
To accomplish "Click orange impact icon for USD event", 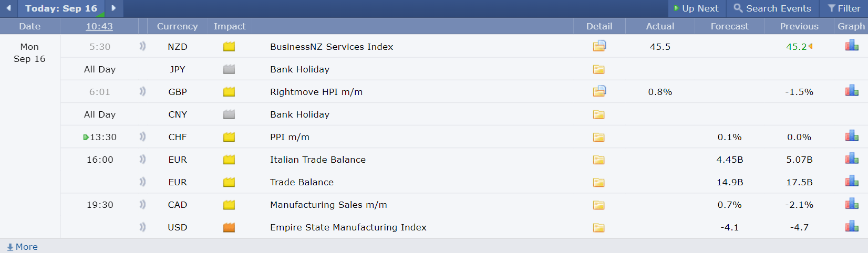I will (229, 227).
